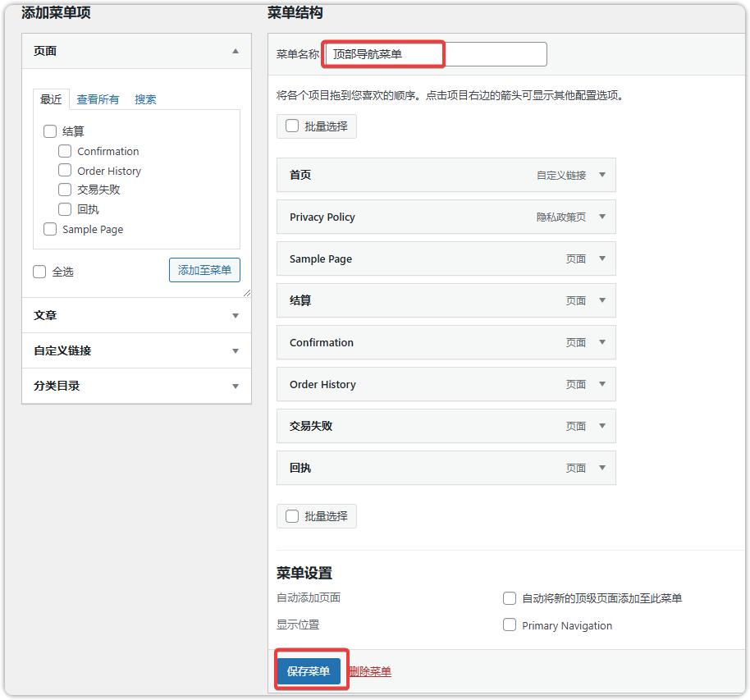Switch to the 搜索 tab
This screenshot has width=750, height=700.
pos(145,99)
